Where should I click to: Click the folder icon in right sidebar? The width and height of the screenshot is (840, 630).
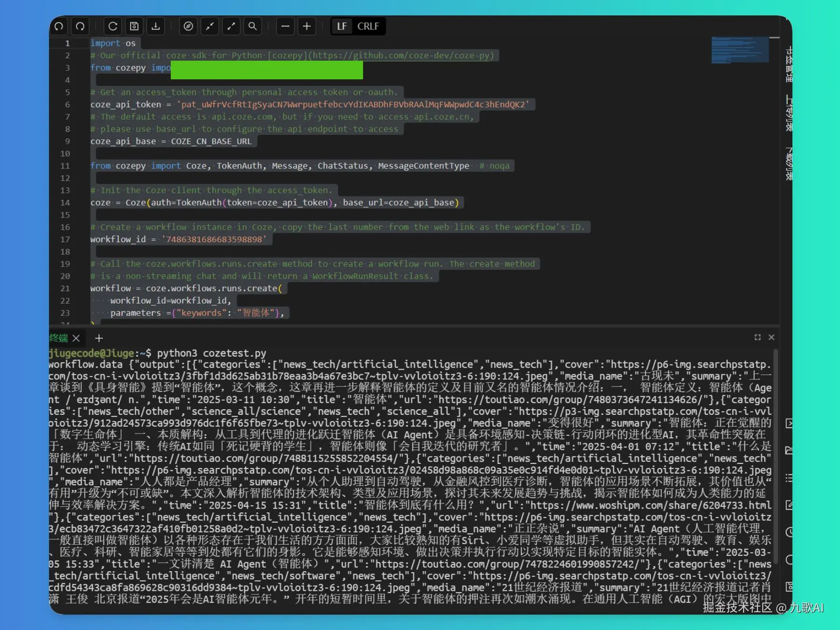point(789,450)
